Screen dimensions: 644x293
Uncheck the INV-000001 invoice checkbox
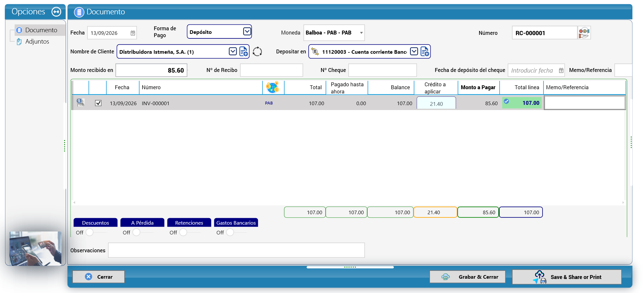pos(98,103)
